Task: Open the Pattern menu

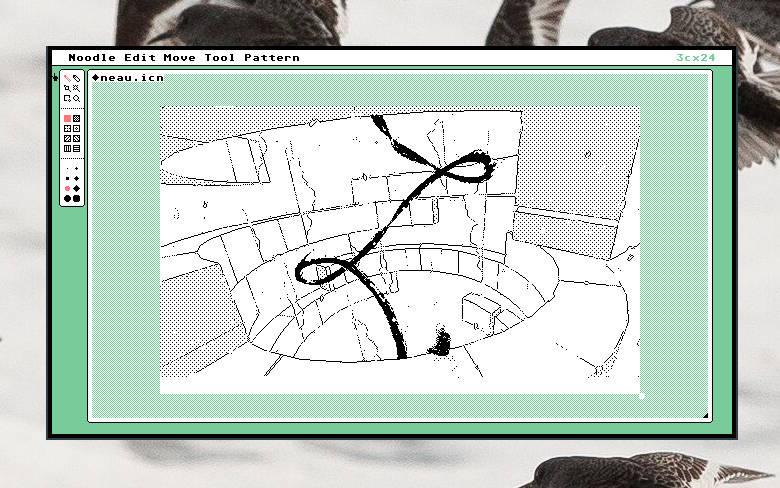Action: coord(271,58)
